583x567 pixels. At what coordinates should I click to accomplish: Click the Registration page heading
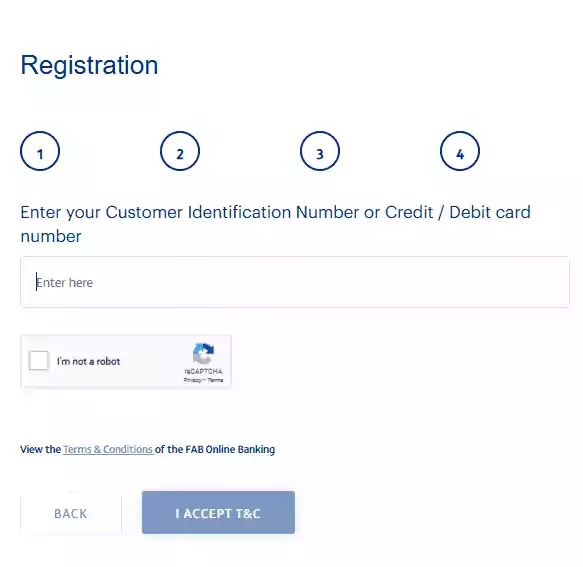pos(89,65)
